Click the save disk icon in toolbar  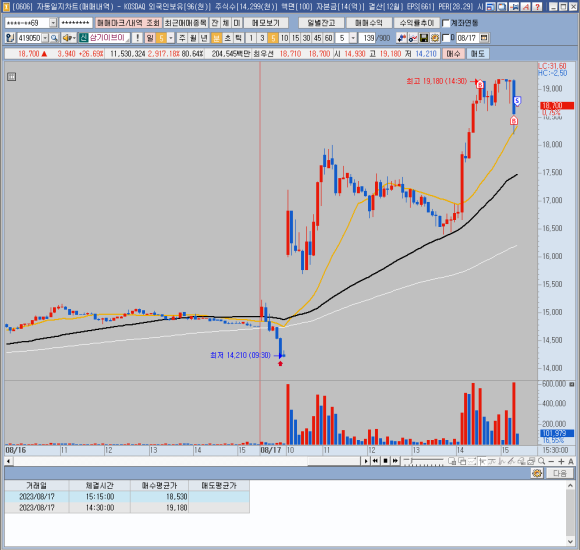coord(424,38)
